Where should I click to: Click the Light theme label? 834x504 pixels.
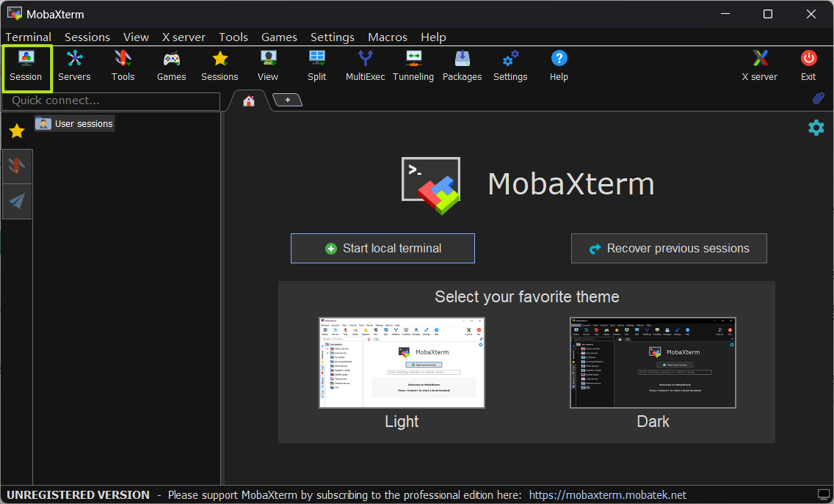402,421
